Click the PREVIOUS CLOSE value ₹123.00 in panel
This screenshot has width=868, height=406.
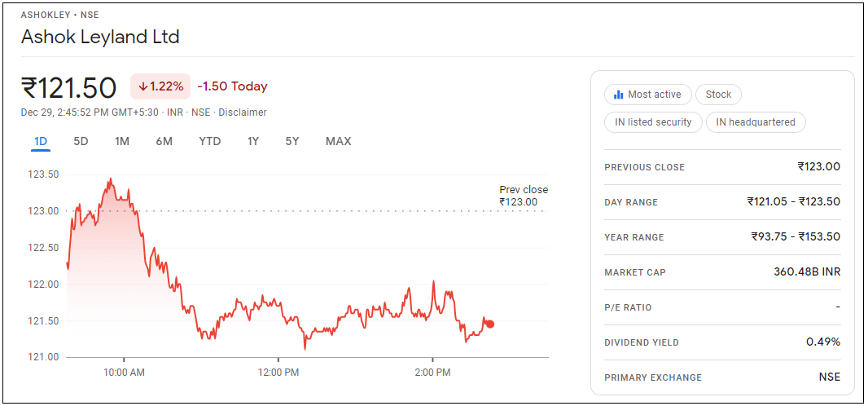pos(818,166)
